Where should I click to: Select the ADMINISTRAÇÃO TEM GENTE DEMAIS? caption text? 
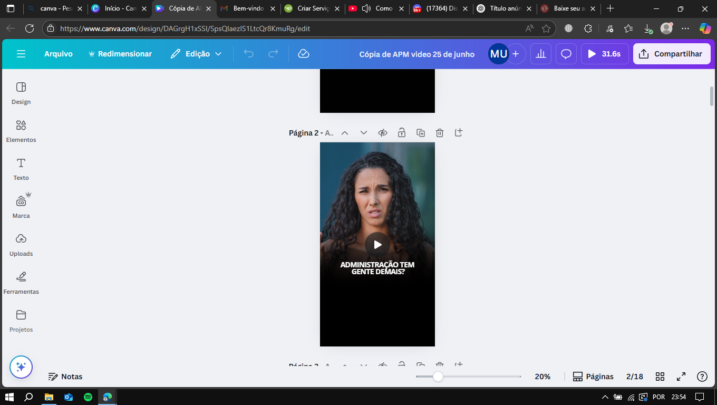coord(377,268)
